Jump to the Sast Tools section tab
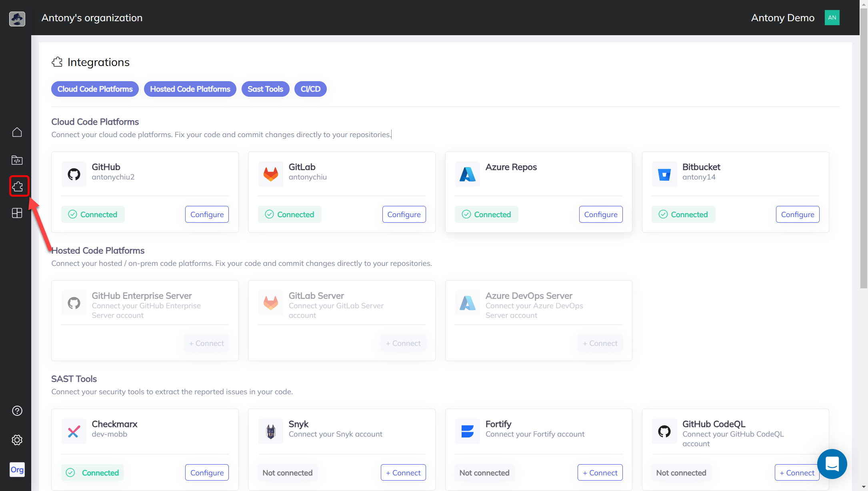This screenshot has height=491, width=868. pos(265,89)
